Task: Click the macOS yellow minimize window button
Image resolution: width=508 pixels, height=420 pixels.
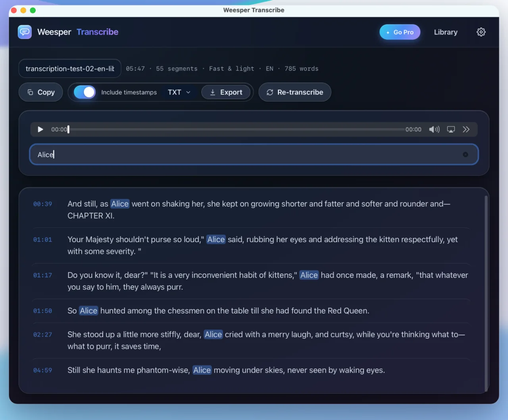Action: (23, 10)
